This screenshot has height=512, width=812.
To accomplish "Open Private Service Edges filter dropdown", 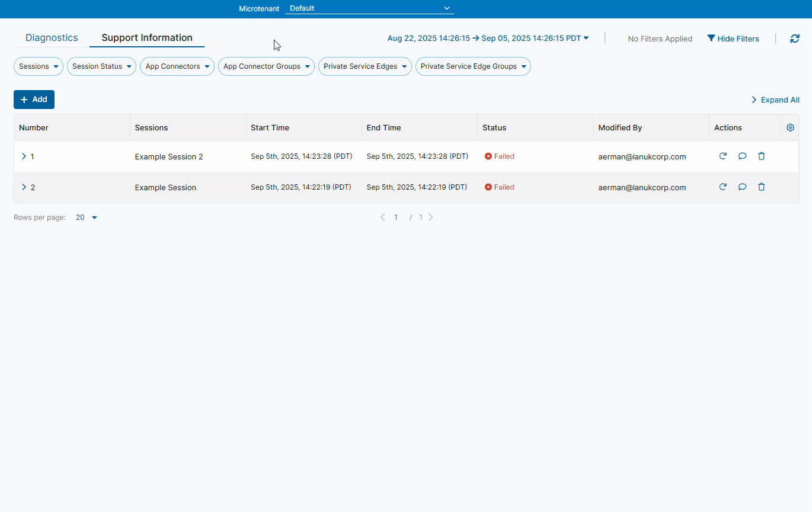I will point(365,66).
